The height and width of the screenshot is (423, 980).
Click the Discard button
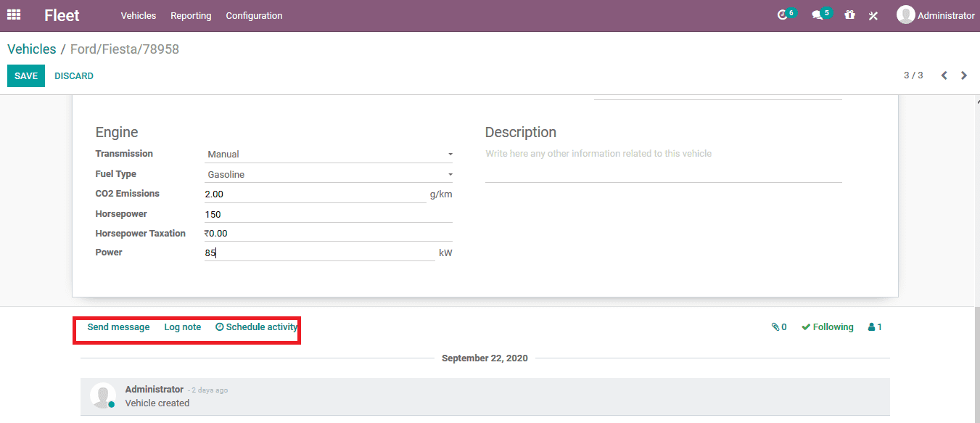click(74, 76)
